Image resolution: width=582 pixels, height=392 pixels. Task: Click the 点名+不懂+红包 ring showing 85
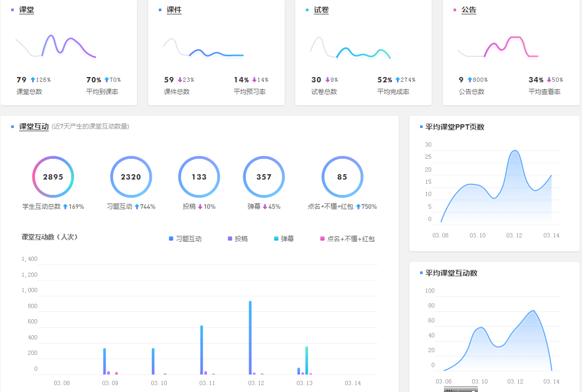[343, 177]
